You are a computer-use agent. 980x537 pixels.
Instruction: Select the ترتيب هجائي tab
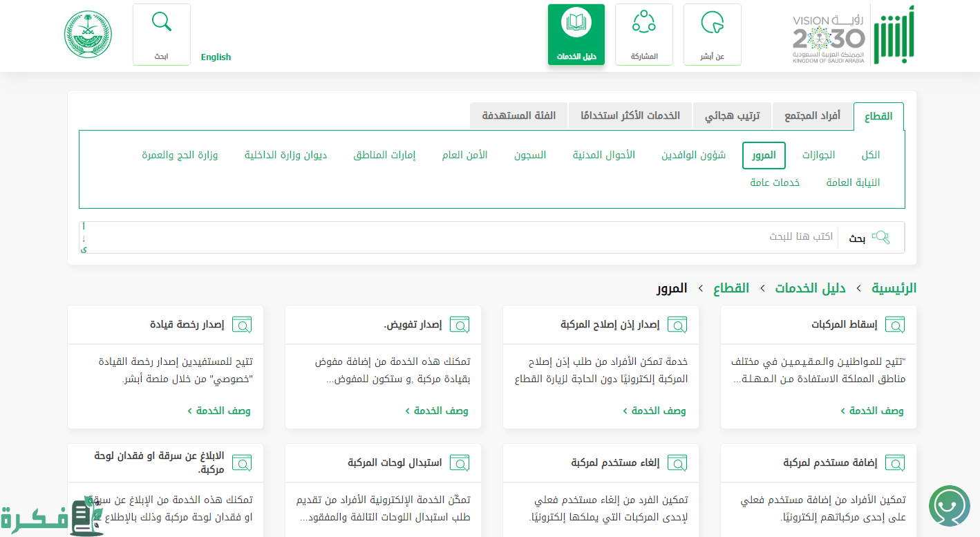click(732, 116)
